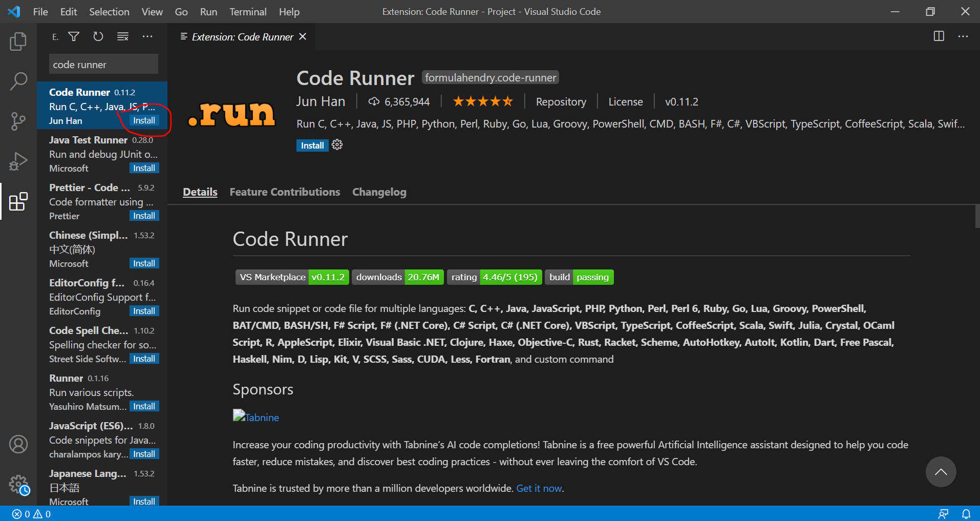The image size is (980, 521).
Task: Click the scroll-to-top arrow button
Action: click(x=941, y=472)
